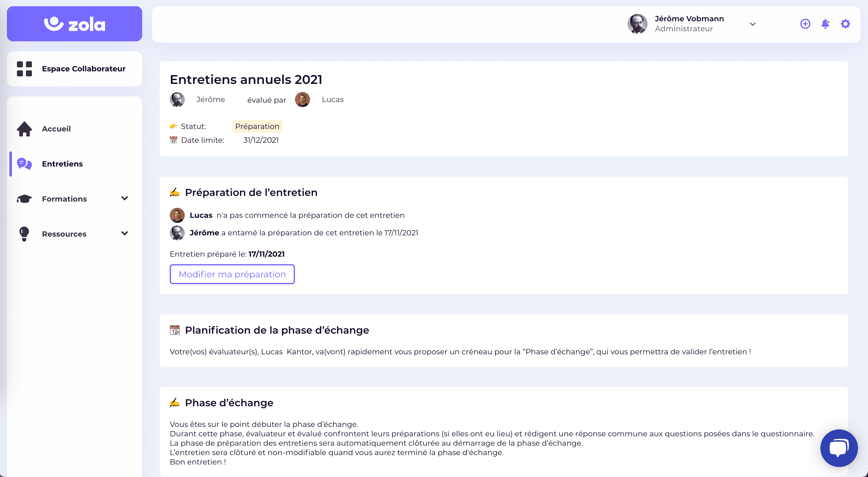Open notifications bell icon
868x477 pixels.
tap(825, 24)
